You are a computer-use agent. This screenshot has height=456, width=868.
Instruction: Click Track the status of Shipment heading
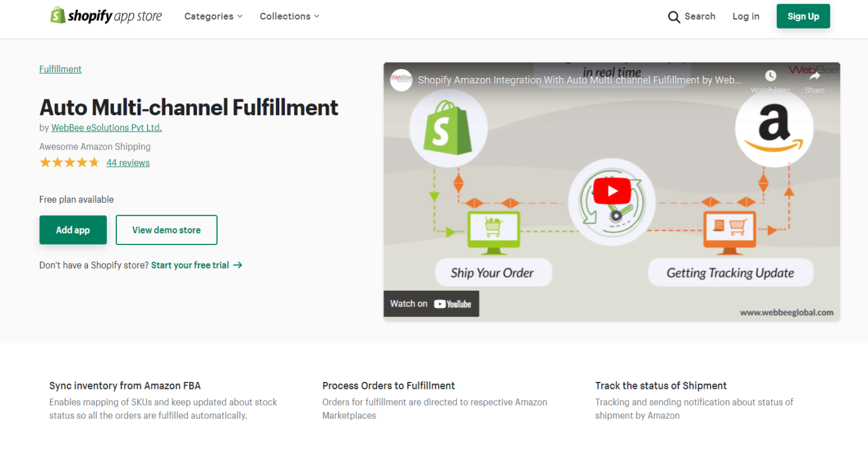point(661,386)
